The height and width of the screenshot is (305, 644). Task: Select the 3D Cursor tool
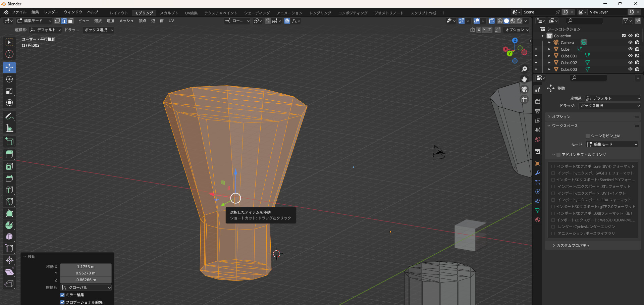pos(9,54)
